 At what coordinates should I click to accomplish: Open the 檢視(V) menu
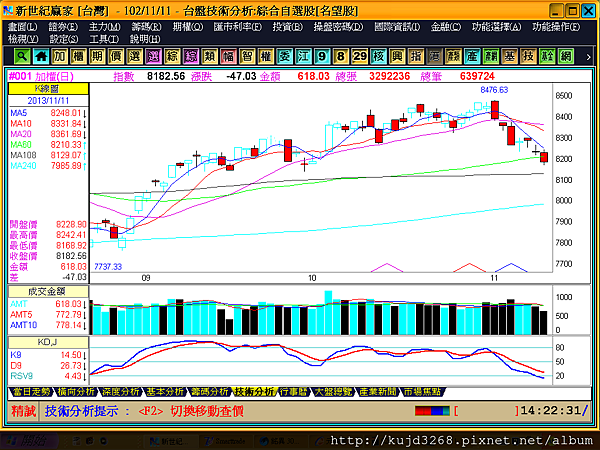point(23,39)
